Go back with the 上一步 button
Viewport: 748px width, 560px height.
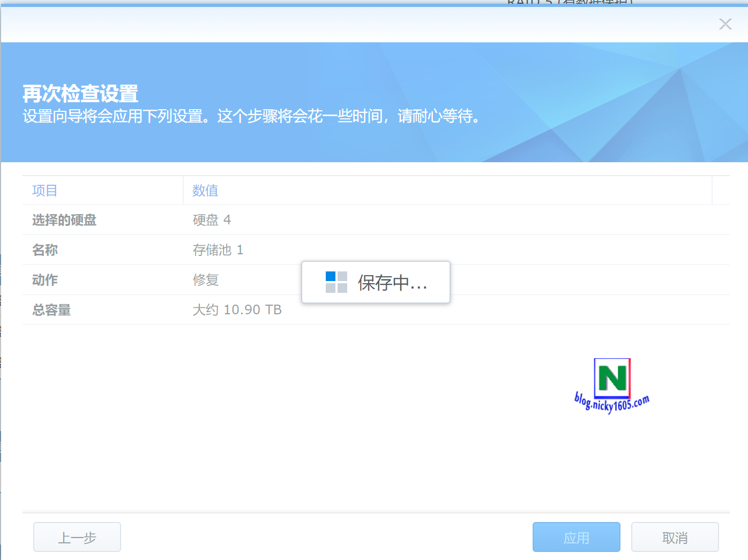click(77, 537)
